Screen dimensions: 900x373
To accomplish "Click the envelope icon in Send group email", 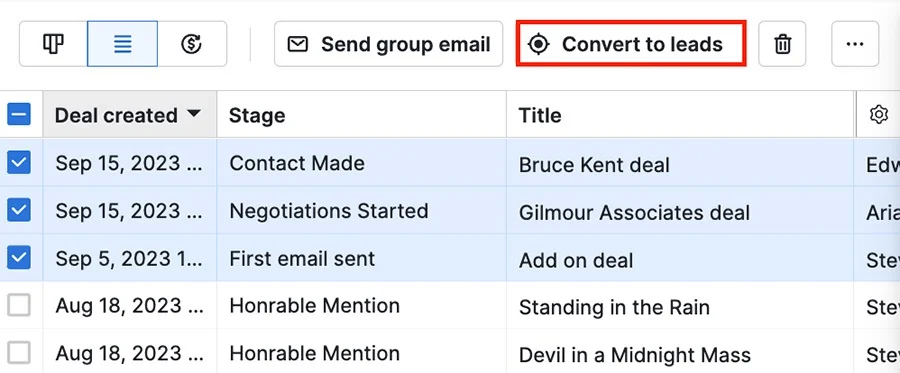I will click(x=297, y=44).
